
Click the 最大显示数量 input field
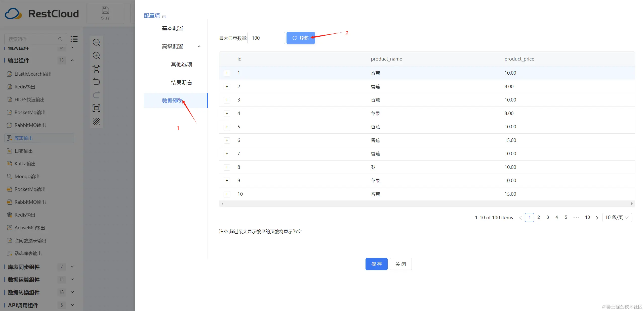coord(266,38)
